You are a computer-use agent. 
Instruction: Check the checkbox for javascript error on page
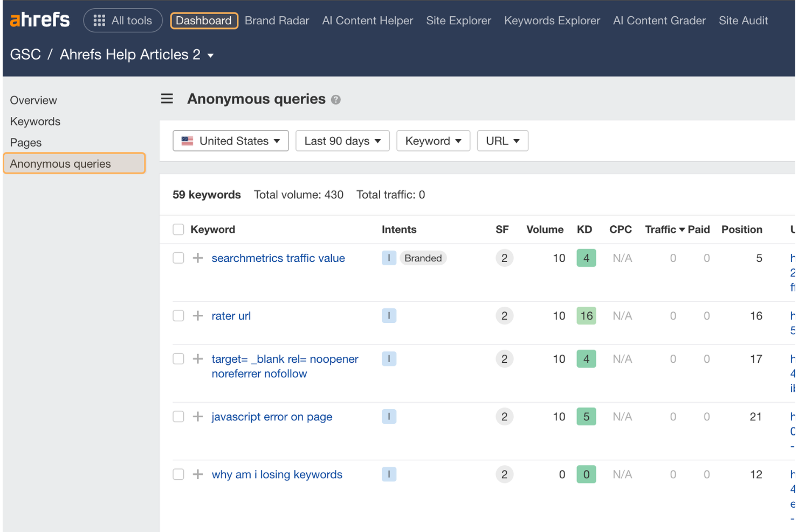(x=178, y=416)
